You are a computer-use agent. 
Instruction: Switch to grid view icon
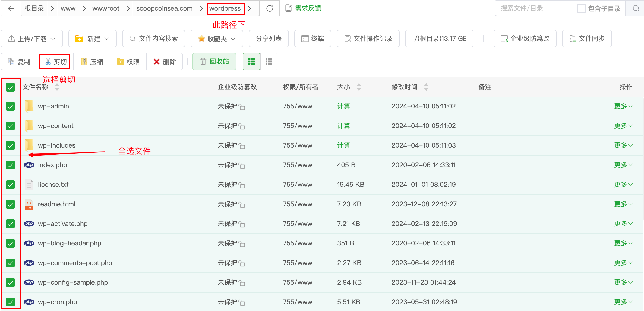pyautogui.click(x=269, y=62)
